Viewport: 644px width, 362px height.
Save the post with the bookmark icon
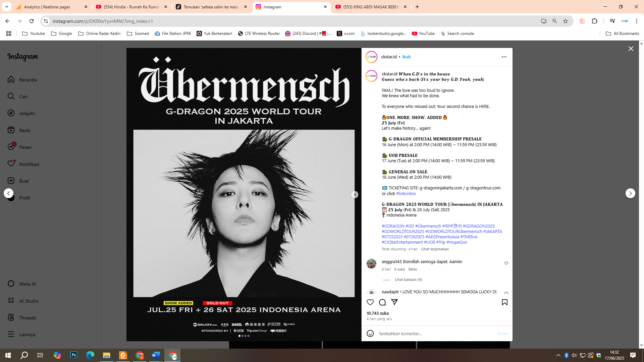[504, 302]
